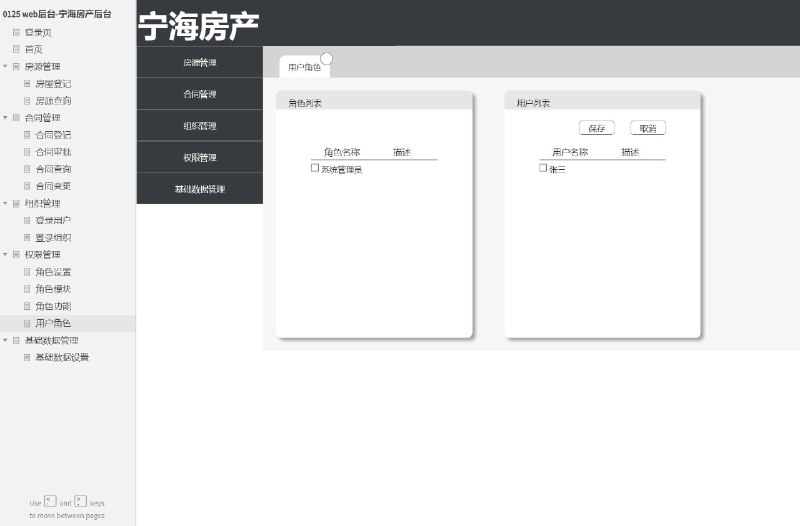Click page icon beside 角色设置
The width and height of the screenshot is (800, 526).
(x=27, y=272)
